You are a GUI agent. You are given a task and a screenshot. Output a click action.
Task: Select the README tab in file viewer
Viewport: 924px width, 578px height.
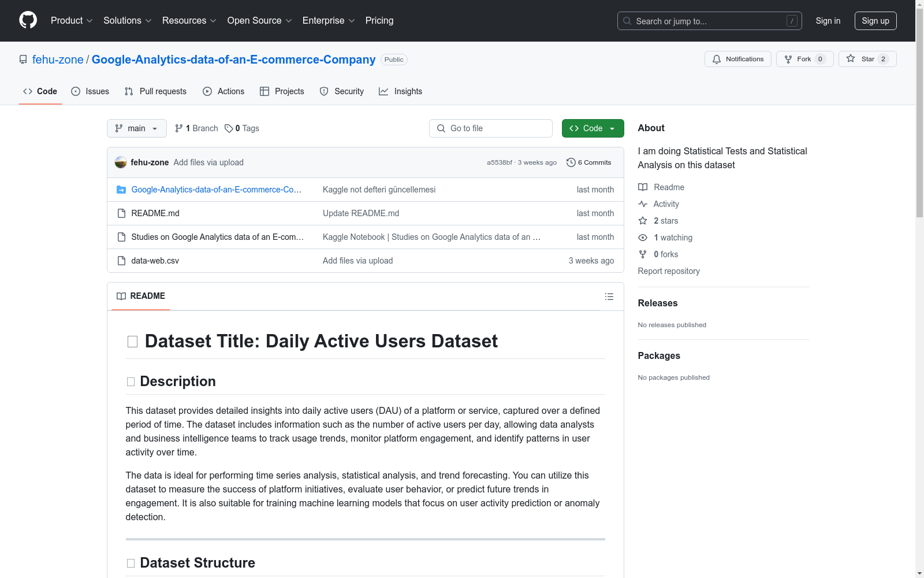click(x=141, y=296)
